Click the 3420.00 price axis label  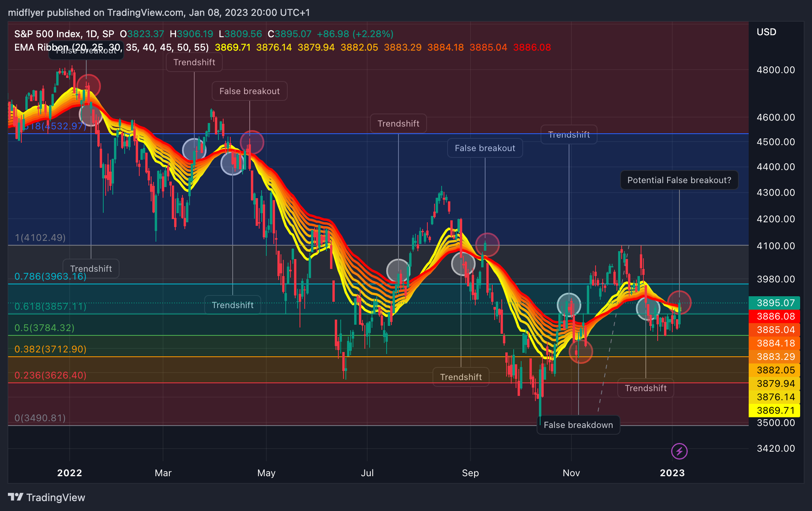tap(776, 449)
